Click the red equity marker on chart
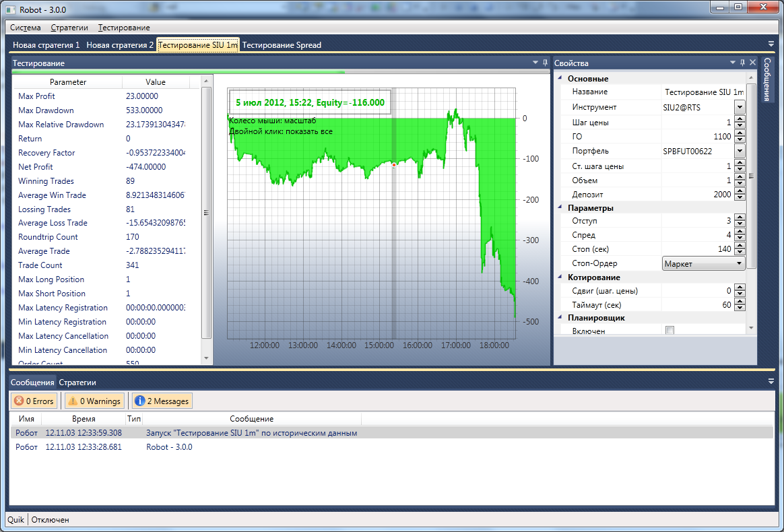This screenshot has width=784, height=532. [x=394, y=164]
